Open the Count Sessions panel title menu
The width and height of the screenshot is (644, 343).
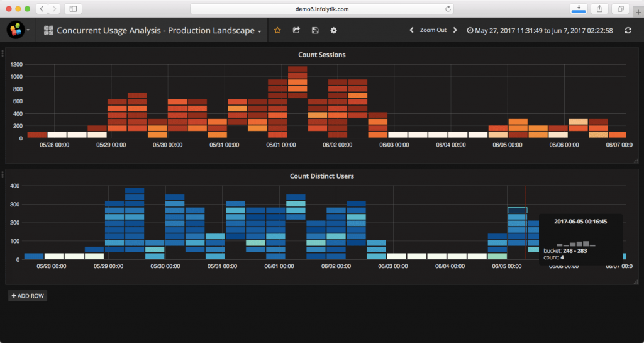coord(321,55)
